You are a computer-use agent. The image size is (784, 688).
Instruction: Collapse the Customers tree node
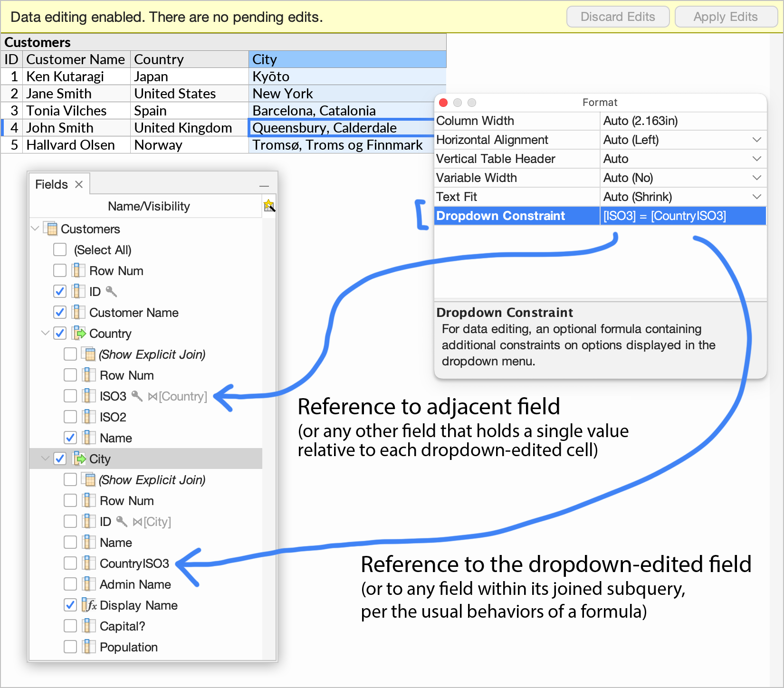point(35,229)
